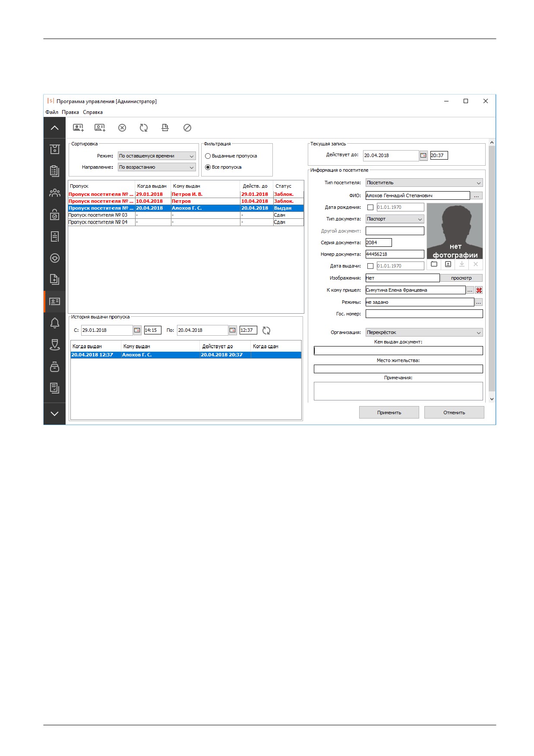
Task: Collapse sidebar with the up chevron
Action: coord(54,128)
